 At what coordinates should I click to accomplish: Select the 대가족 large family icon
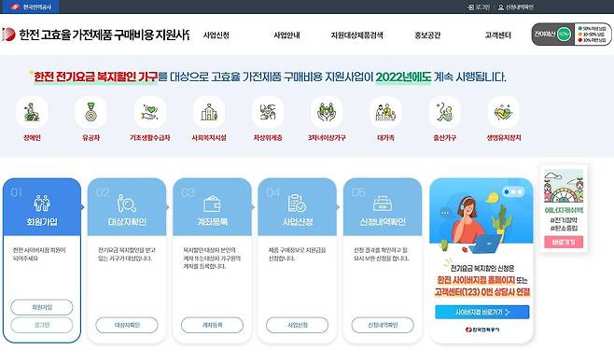pos(385,112)
